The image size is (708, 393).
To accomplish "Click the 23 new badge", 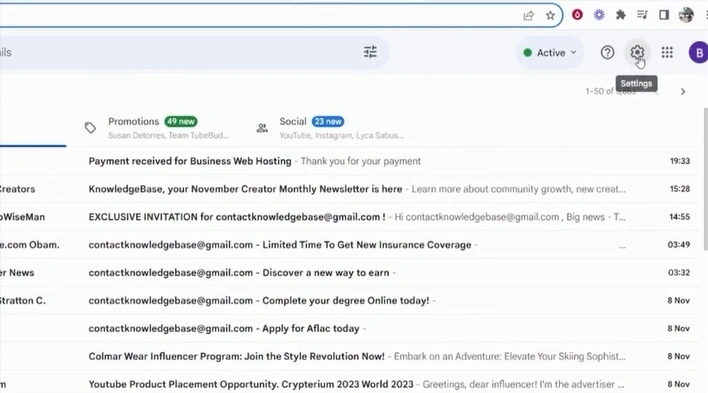I will [328, 122].
